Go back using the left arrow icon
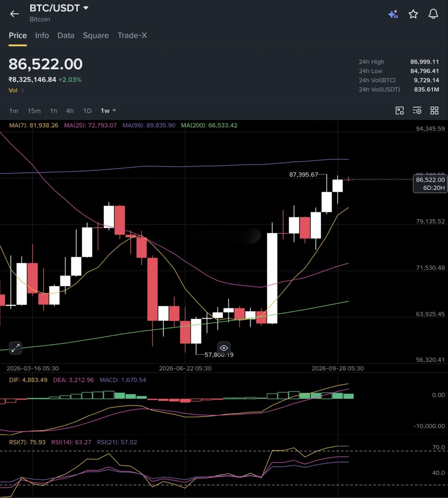448x498 pixels. tap(15, 14)
